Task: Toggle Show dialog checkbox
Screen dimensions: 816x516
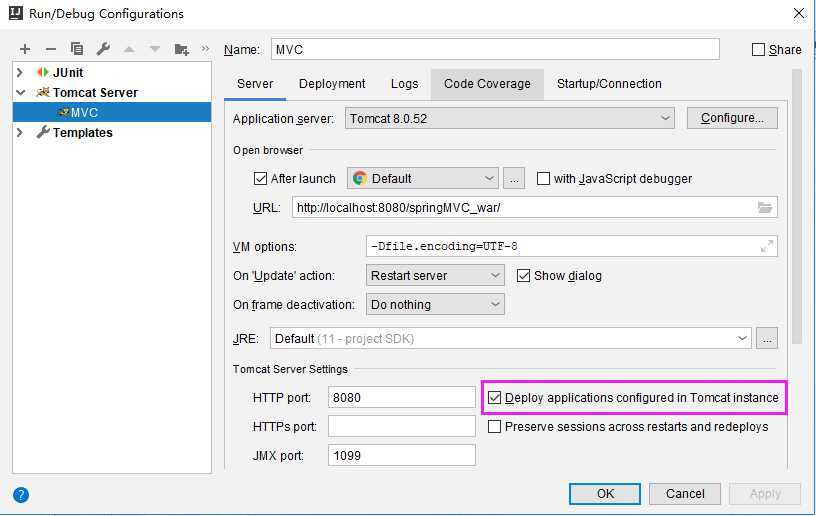Action: 523,276
